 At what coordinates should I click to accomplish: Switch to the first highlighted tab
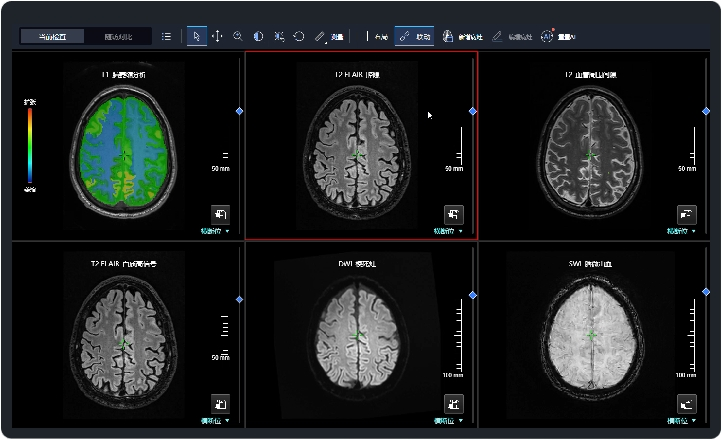pyautogui.click(x=52, y=36)
